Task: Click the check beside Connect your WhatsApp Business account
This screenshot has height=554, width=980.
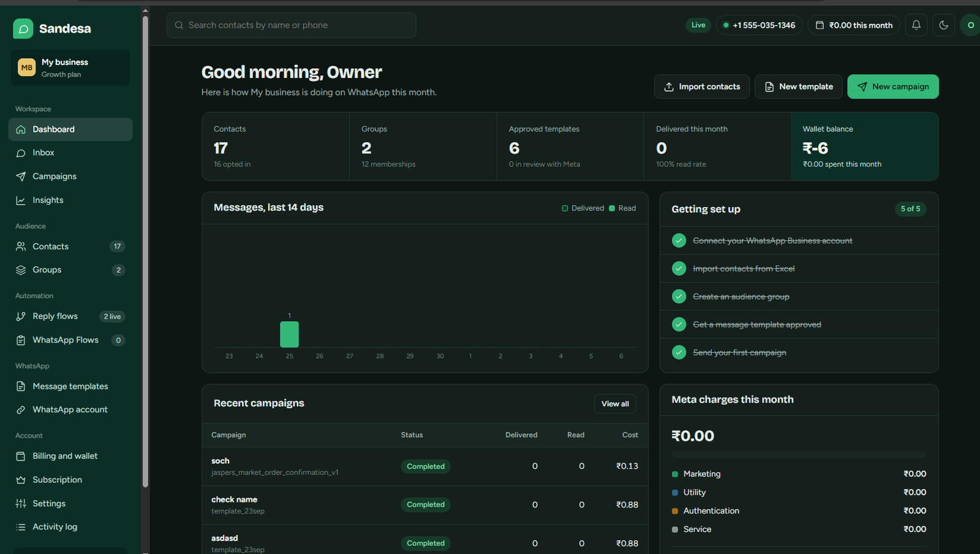Action: 679,241
